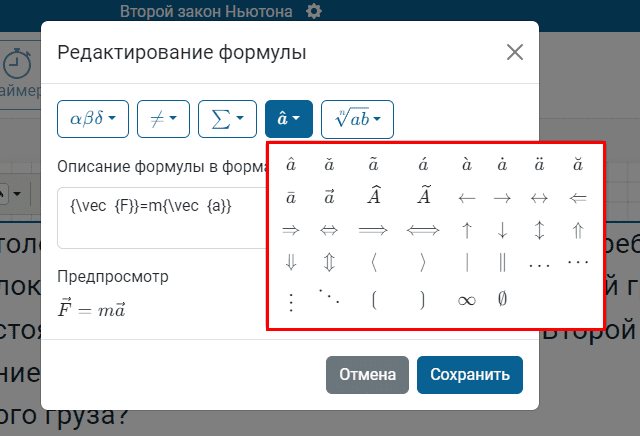Insert the hat accent â symbol
The width and height of the screenshot is (640, 436).
pos(291,165)
